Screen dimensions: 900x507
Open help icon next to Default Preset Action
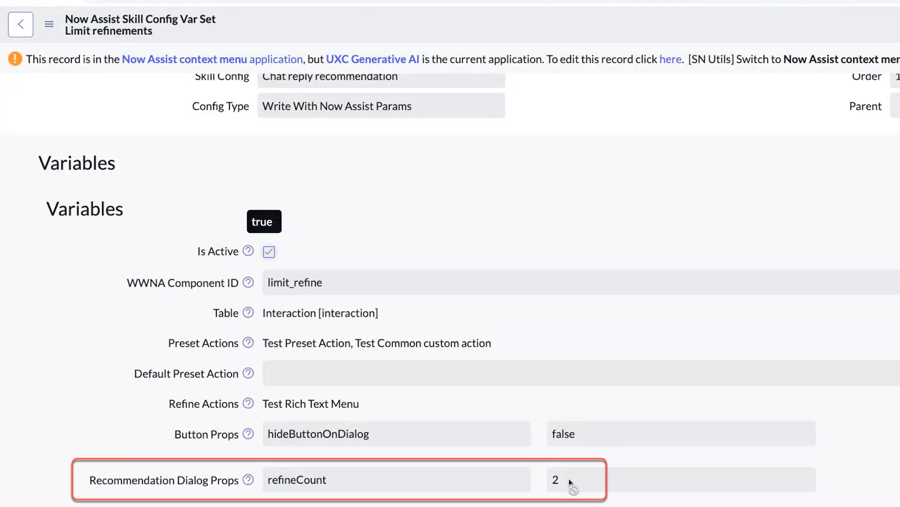click(x=248, y=373)
